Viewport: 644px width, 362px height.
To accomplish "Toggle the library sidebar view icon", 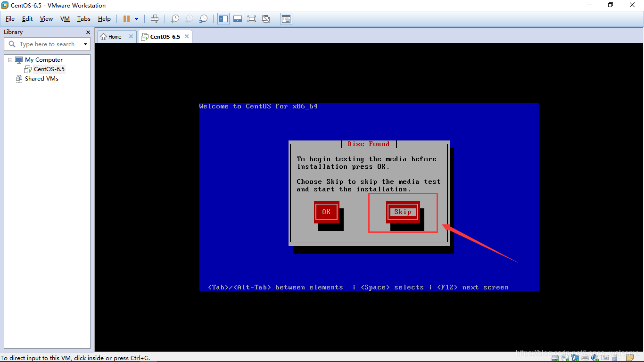I will (223, 19).
